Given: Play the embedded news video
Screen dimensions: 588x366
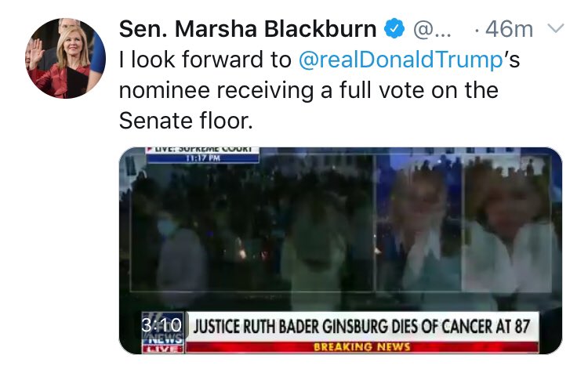Looking at the screenshot, I should 340,251.
